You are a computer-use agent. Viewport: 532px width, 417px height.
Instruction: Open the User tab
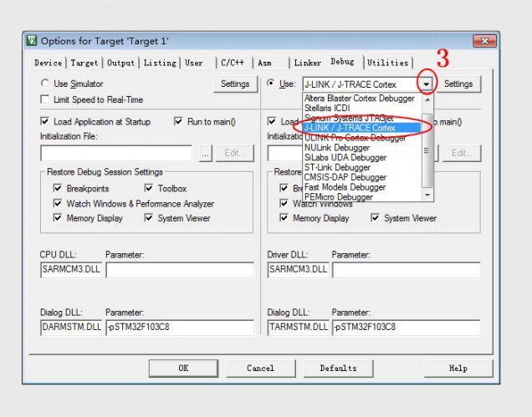click(x=194, y=63)
